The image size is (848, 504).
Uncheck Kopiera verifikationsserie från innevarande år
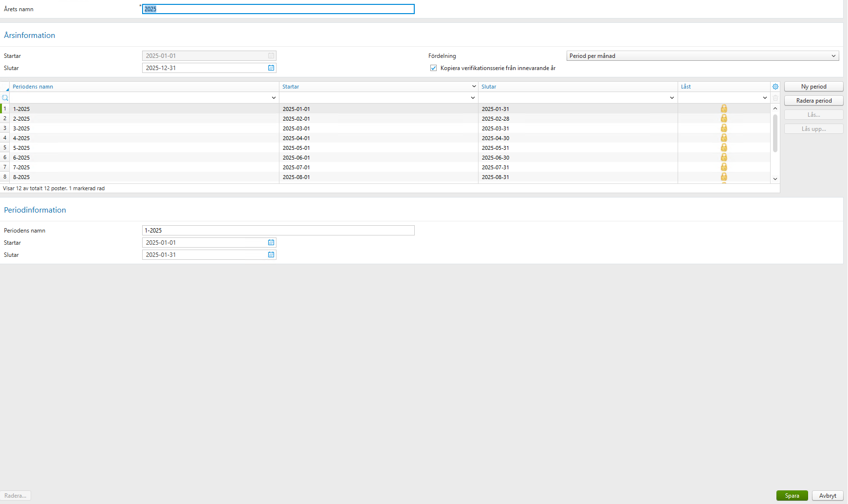433,68
